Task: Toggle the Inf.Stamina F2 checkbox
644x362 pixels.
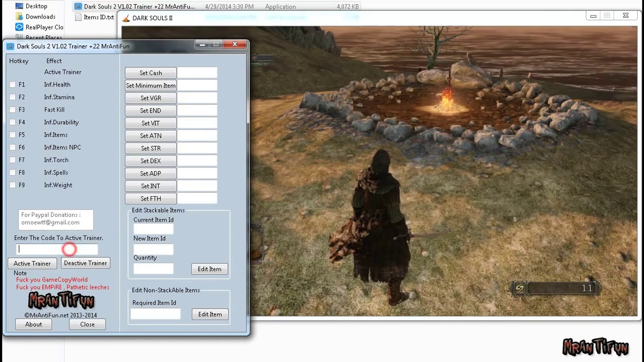Action: click(12, 97)
